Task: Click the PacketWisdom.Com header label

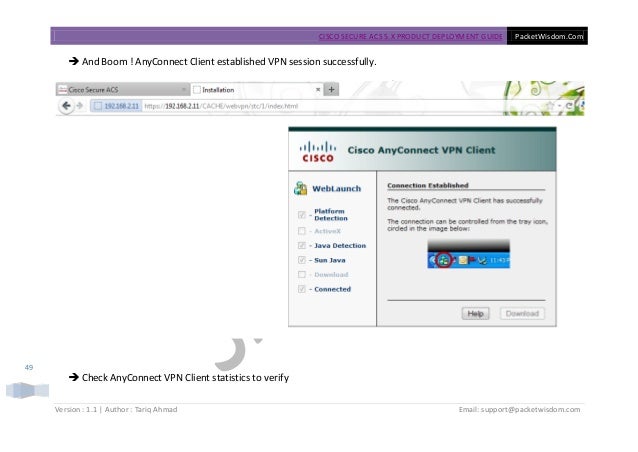Action: pos(548,36)
